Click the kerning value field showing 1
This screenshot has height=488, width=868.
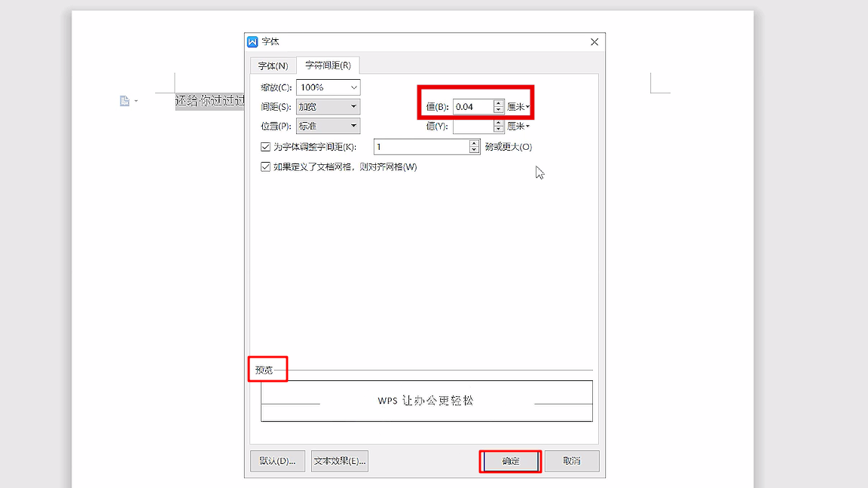[421, 147]
